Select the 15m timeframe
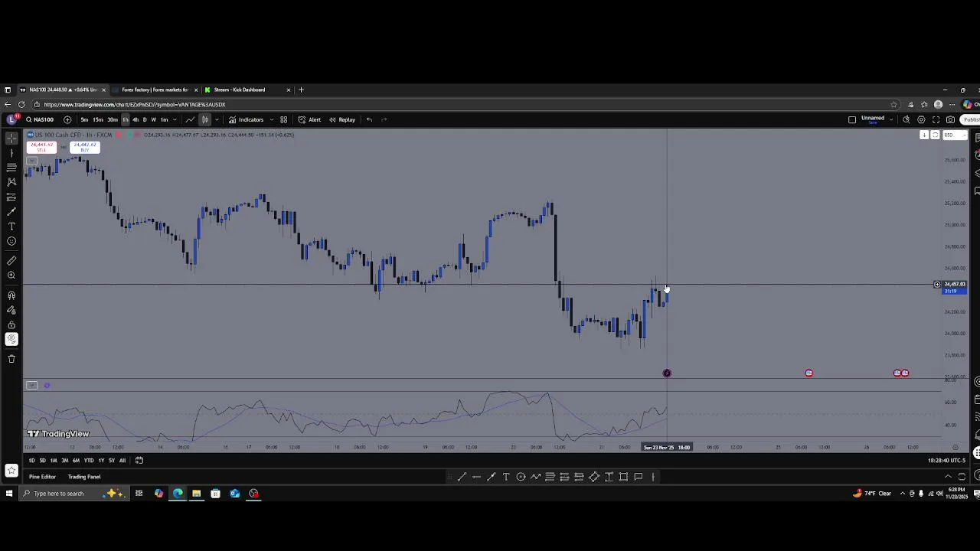Image resolution: width=980 pixels, height=551 pixels. pos(98,119)
